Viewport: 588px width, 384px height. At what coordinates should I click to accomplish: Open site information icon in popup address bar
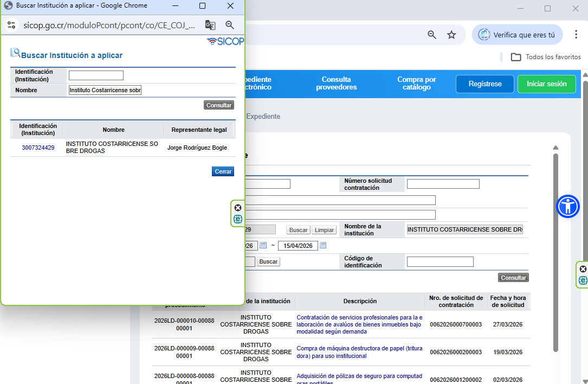[x=11, y=25]
